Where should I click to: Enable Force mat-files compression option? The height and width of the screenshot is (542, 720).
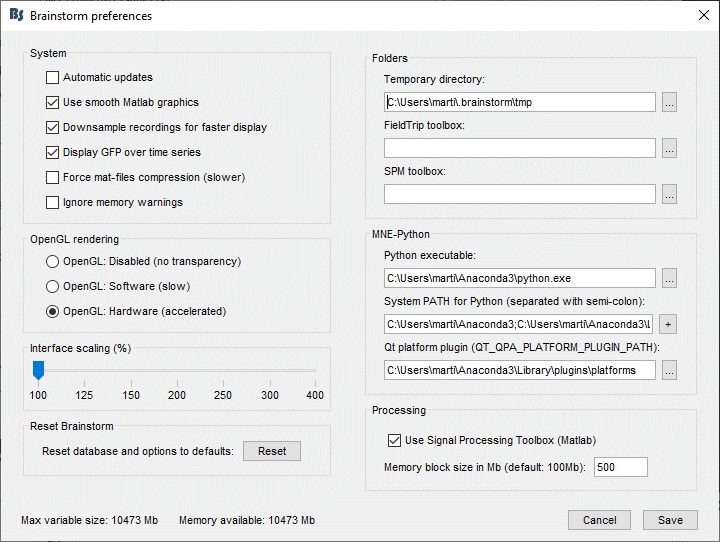53,178
